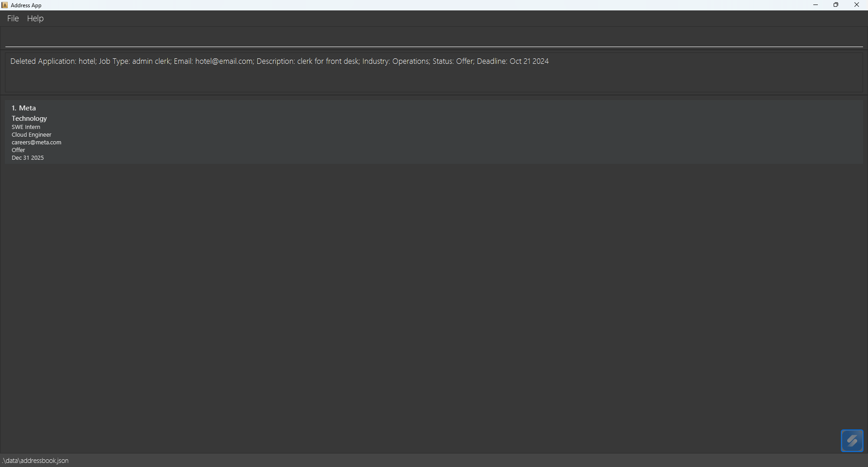868x467 pixels.
Task: Click the Offer status label
Action: click(x=18, y=150)
